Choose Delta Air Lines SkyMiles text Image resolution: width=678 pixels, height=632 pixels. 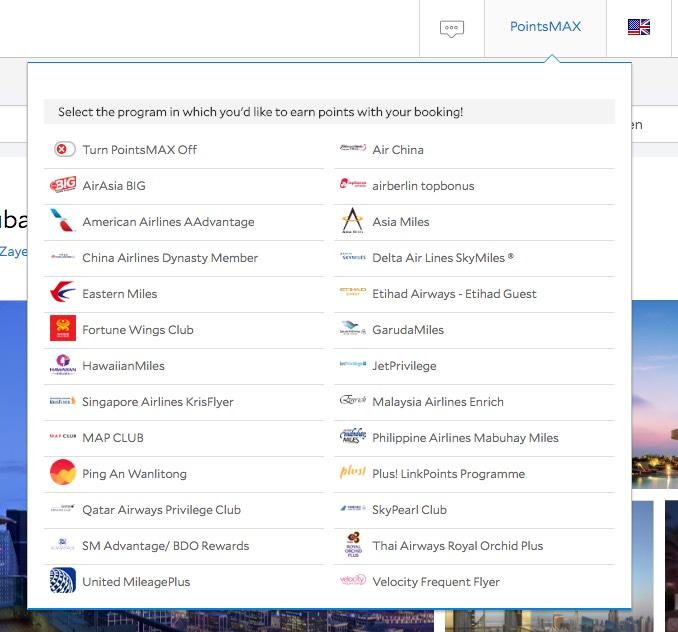pos(443,258)
